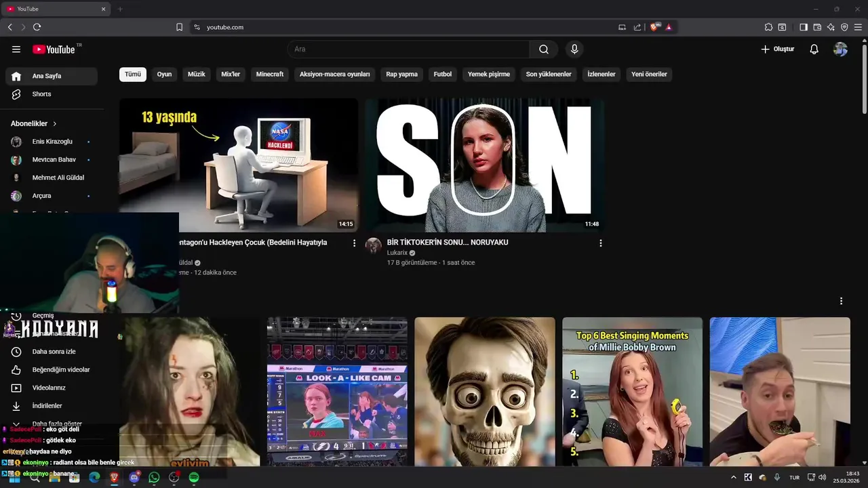The width and height of the screenshot is (868, 488).
Task: Click the Ara search input field
Action: [409, 49]
